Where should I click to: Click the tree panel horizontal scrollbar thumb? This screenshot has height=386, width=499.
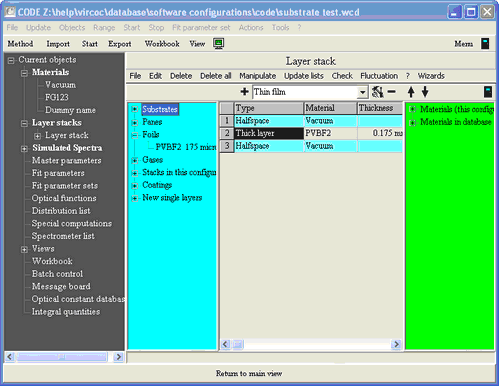[x=62, y=357]
